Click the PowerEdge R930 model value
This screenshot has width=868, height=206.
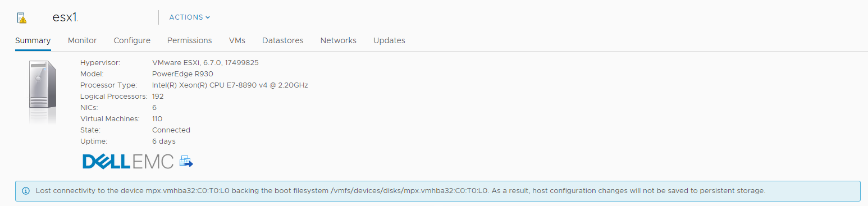[182, 74]
